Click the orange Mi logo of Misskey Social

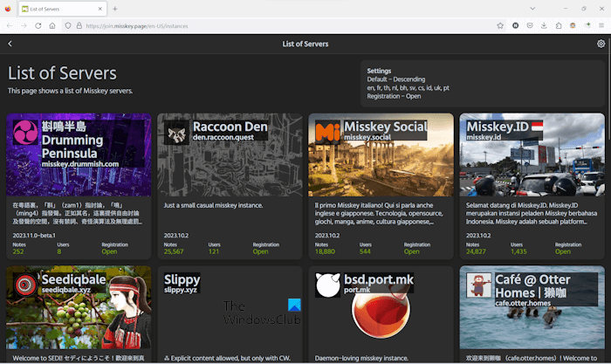327,133
